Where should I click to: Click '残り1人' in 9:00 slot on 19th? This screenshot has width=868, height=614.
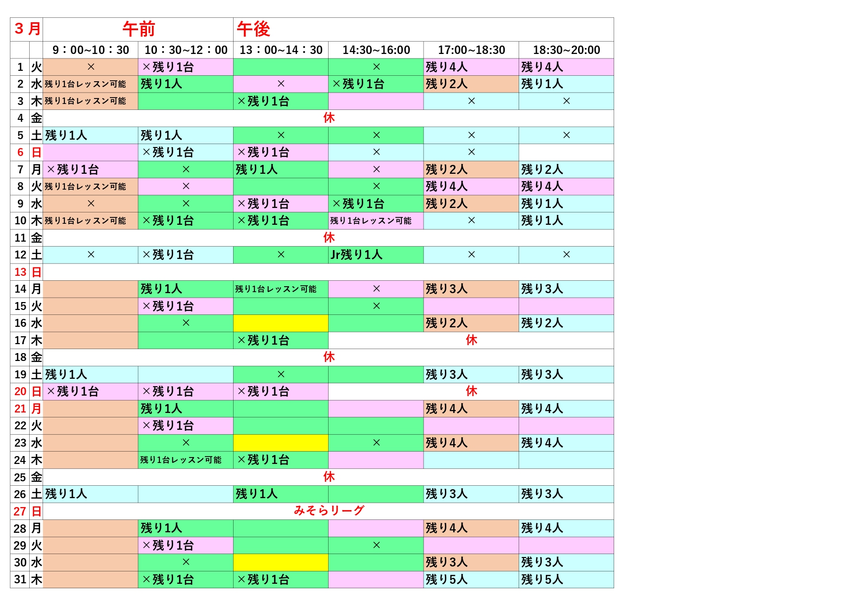[x=66, y=374]
